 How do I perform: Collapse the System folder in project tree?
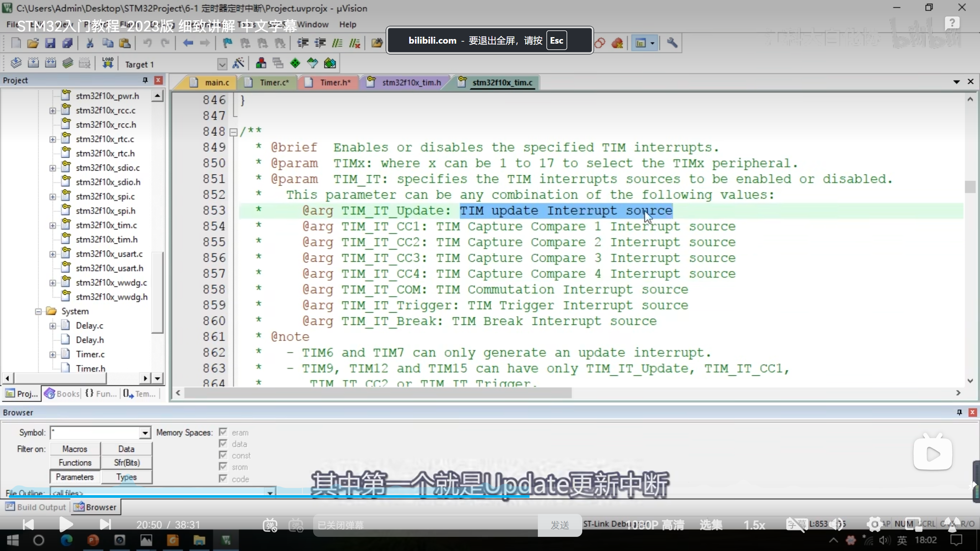tap(38, 311)
